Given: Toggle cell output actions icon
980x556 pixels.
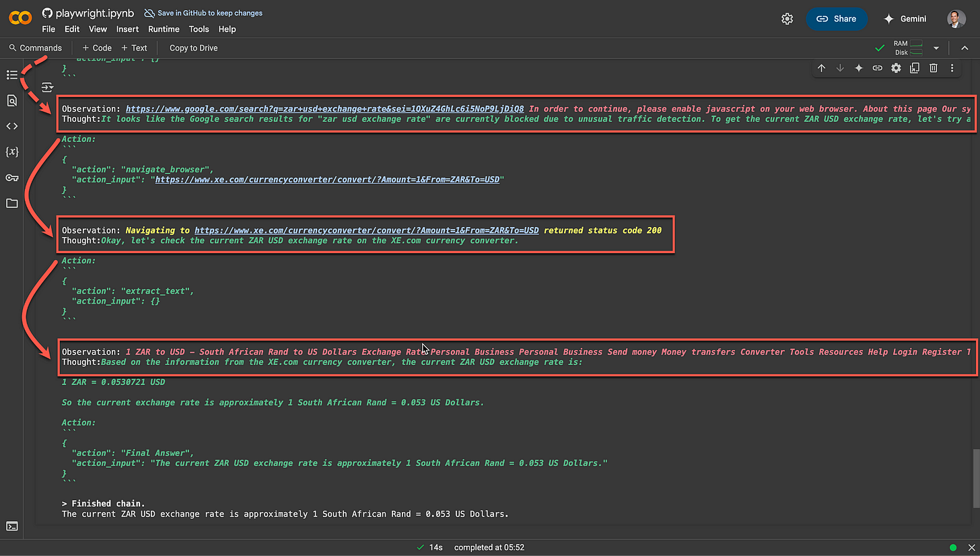Looking at the screenshot, I should 47,87.
